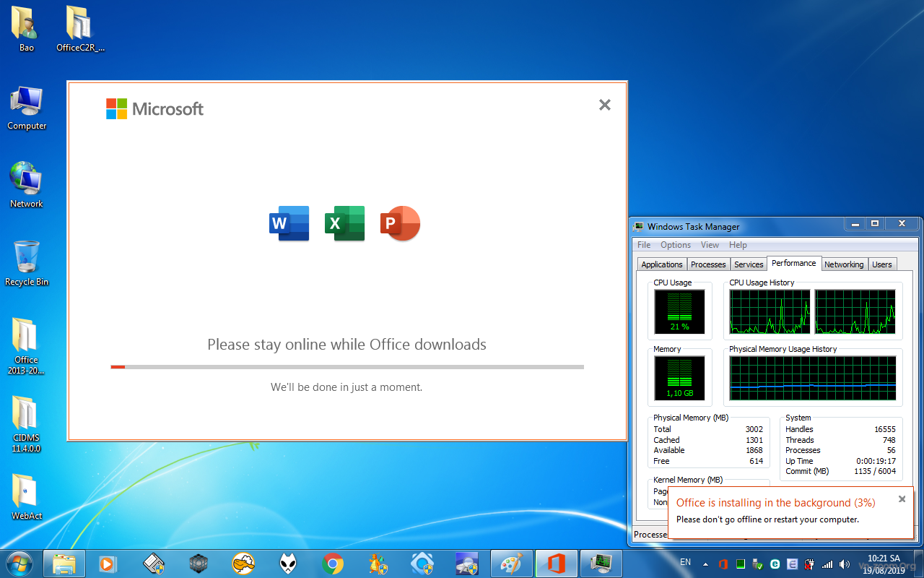Select the CIDMS 11.4.0.0 folder
Screen dimensions: 924x578
pos(27,425)
